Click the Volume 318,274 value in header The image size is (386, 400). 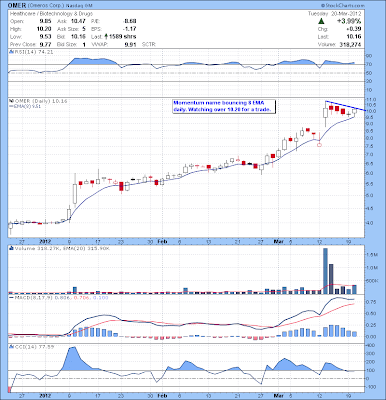tap(350, 44)
